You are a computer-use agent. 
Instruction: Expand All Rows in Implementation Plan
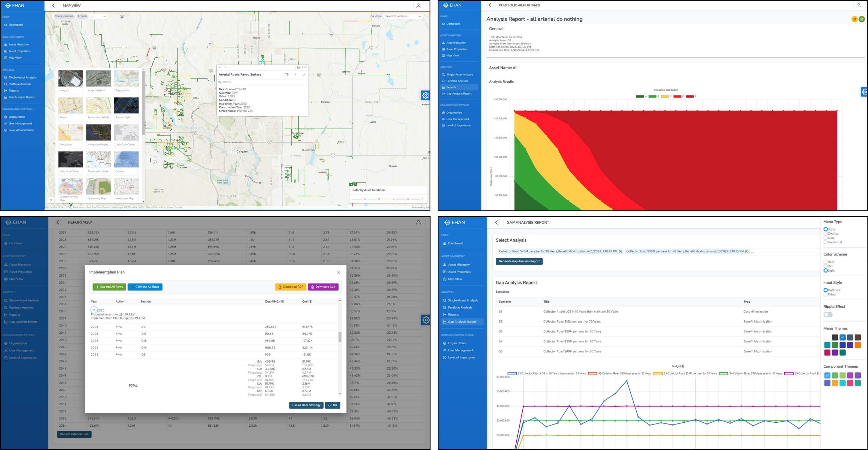click(109, 287)
